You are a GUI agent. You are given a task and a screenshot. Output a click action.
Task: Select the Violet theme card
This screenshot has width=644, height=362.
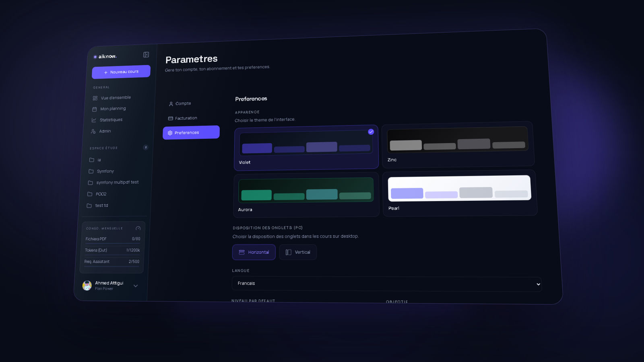[306, 148]
